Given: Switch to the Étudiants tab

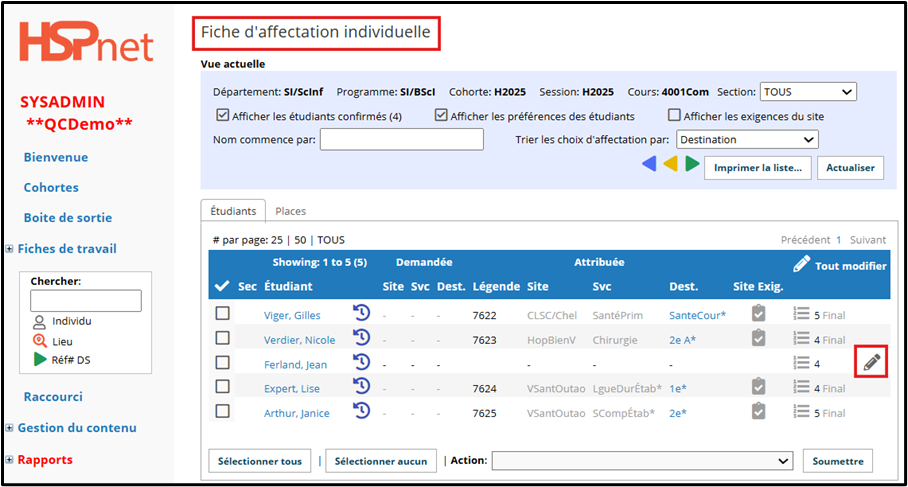Looking at the screenshot, I should pos(233,211).
